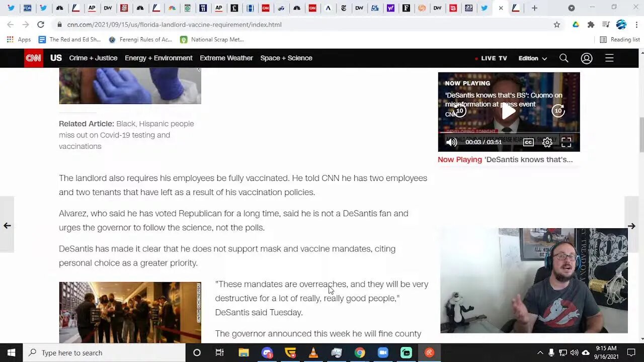Click the Windows taskbar search box
Image resolution: width=644 pixels, height=362 pixels.
pos(104,352)
